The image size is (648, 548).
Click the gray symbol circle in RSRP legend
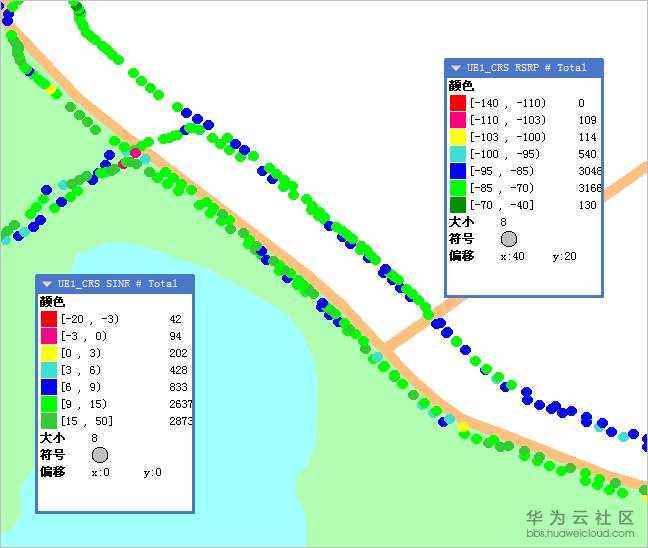509,239
